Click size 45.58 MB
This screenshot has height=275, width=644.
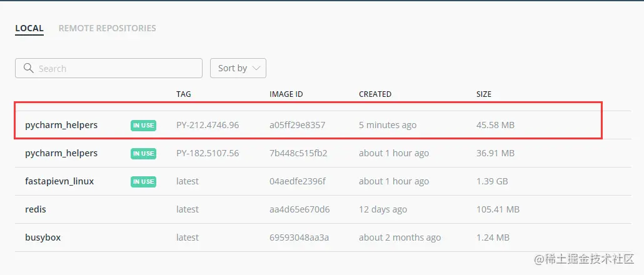495,125
